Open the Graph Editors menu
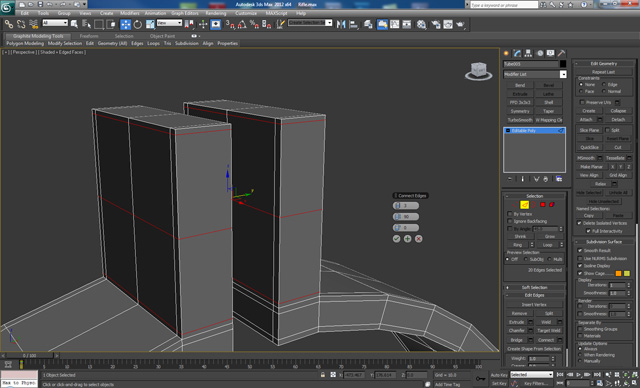640x388 pixels. click(x=184, y=13)
